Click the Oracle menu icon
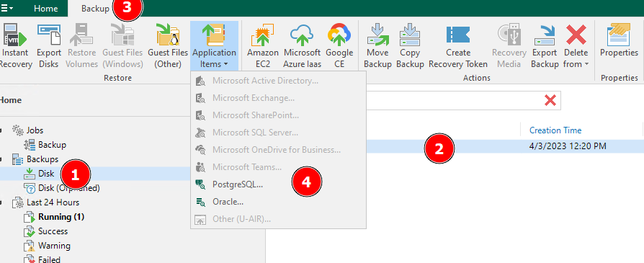 200,202
